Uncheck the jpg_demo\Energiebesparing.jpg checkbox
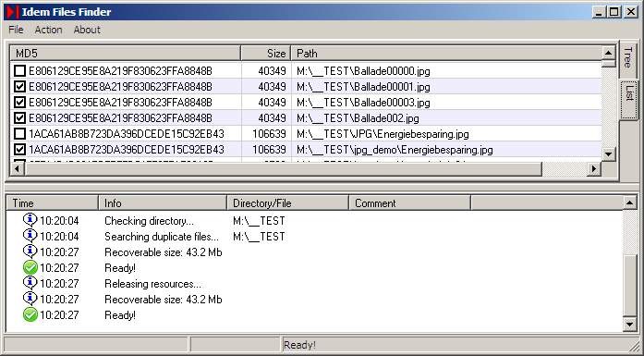 (19, 149)
